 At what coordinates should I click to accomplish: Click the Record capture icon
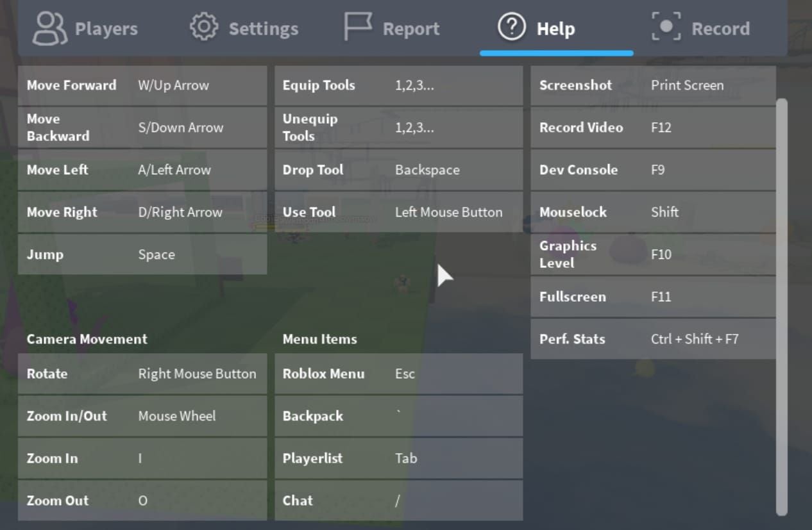[666, 28]
